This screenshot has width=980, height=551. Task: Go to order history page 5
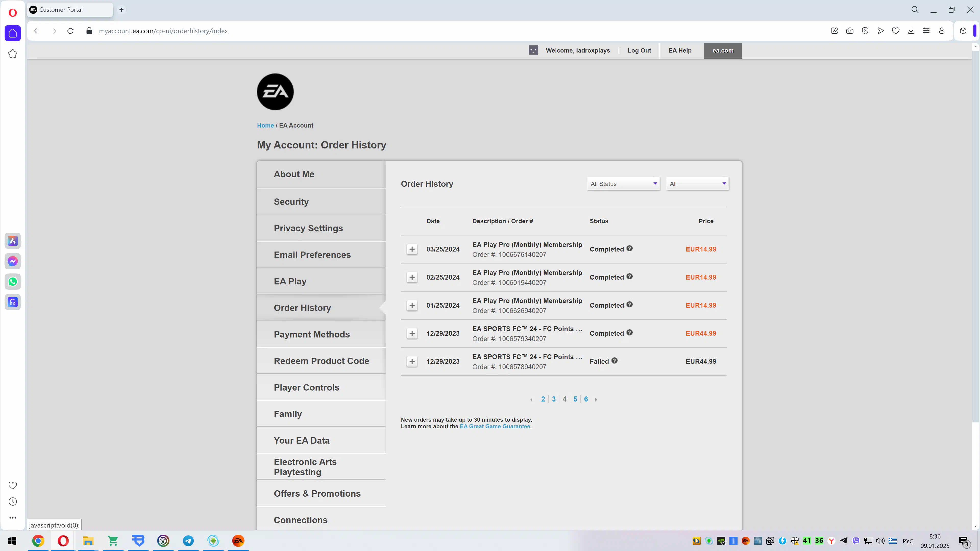575,399
